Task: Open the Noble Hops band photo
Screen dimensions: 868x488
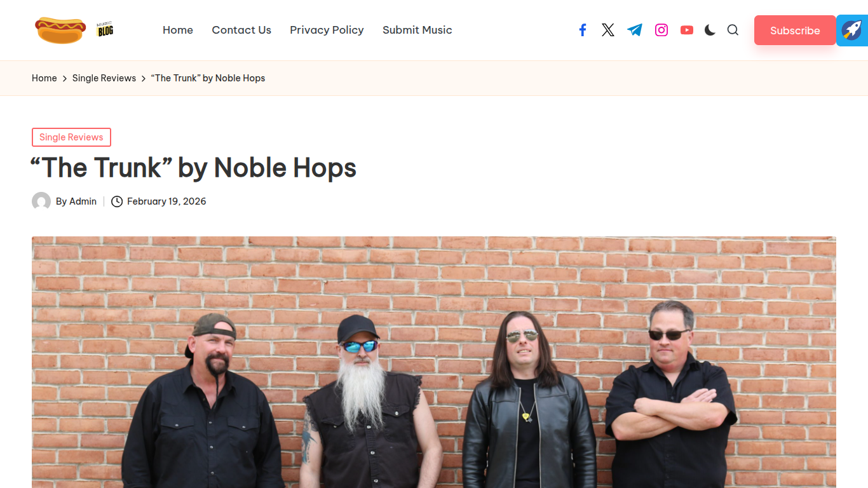Action: (434, 362)
